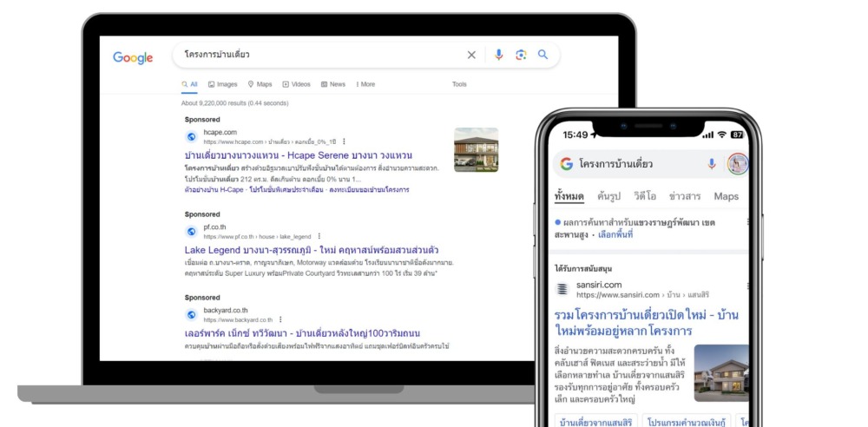
Task: Switch to News tab on laptop
Action: 332,84
